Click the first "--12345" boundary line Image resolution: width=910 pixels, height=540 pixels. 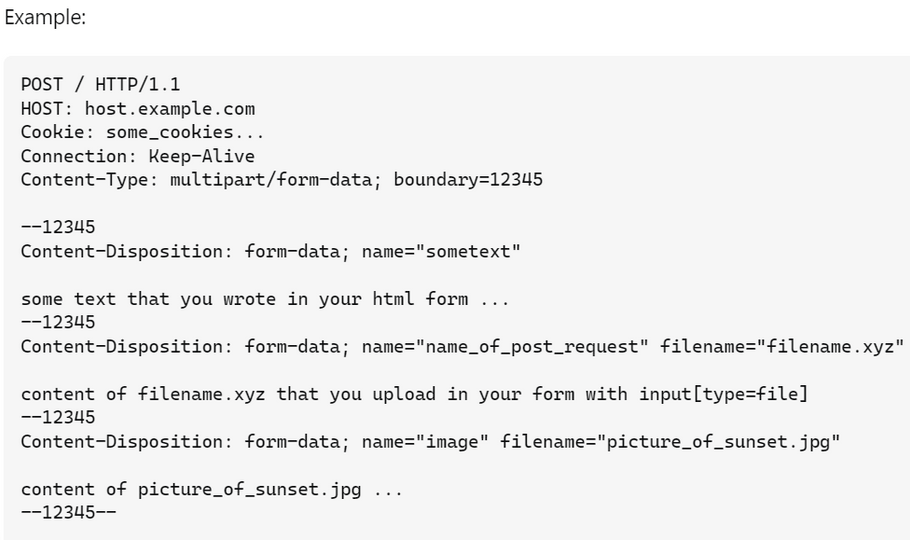[x=58, y=227]
